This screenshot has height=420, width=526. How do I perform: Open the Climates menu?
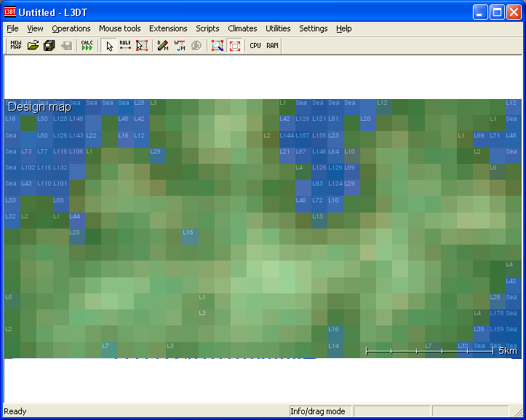pos(242,28)
